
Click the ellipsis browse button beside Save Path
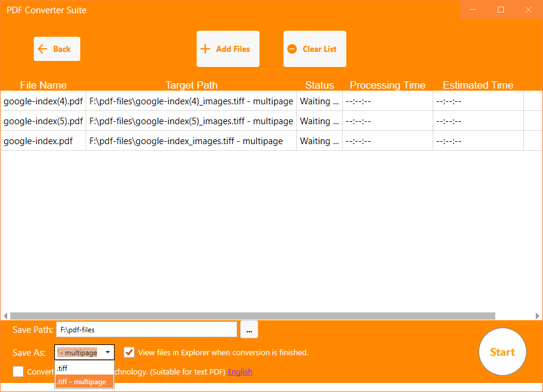249,329
